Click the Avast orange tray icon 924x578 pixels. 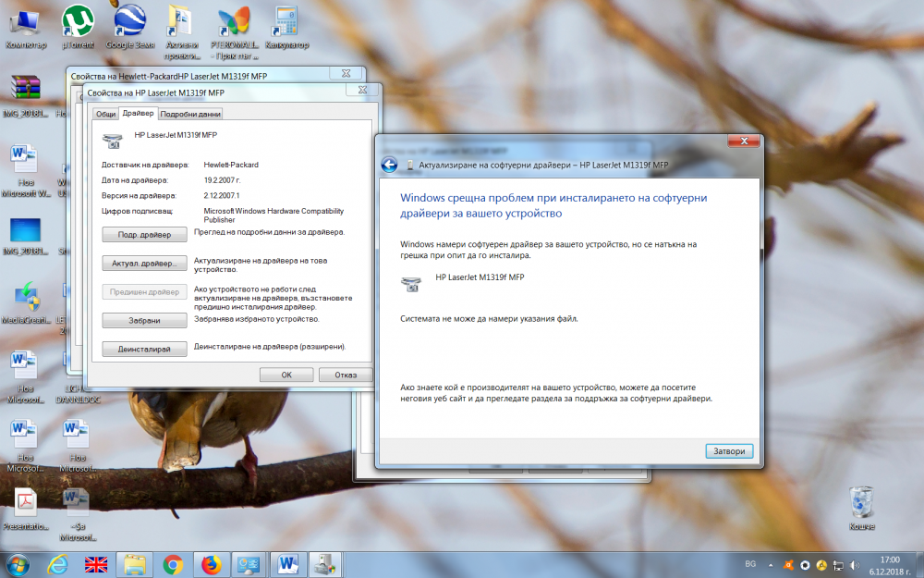coord(788,565)
